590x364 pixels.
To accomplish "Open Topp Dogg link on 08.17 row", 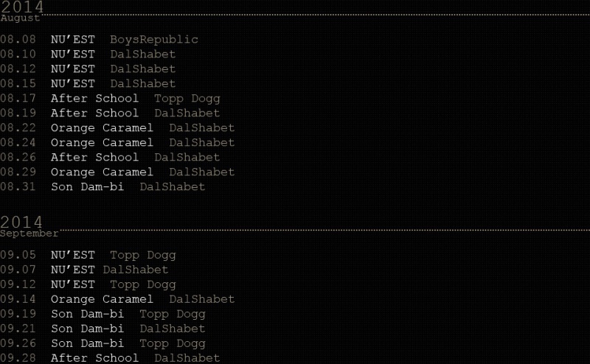I will (x=187, y=99).
